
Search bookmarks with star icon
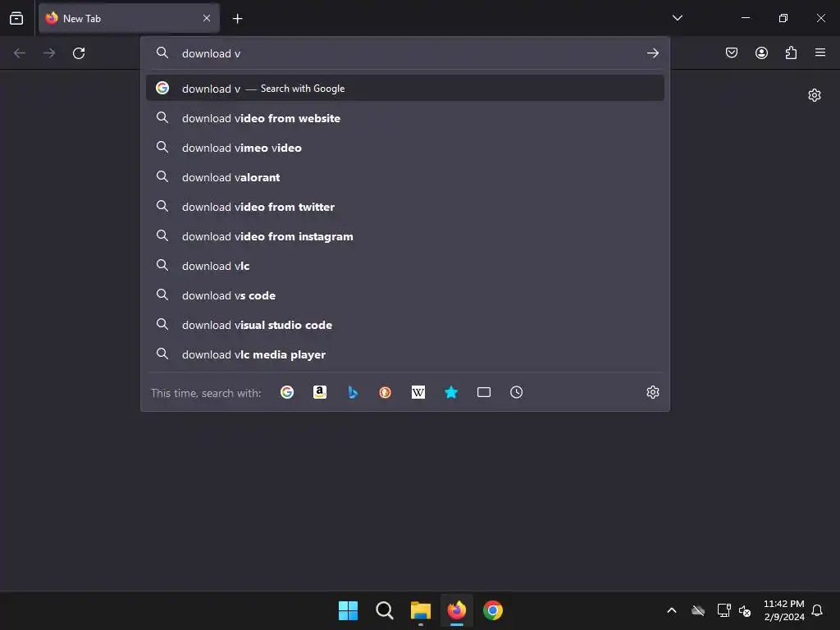[x=451, y=392]
